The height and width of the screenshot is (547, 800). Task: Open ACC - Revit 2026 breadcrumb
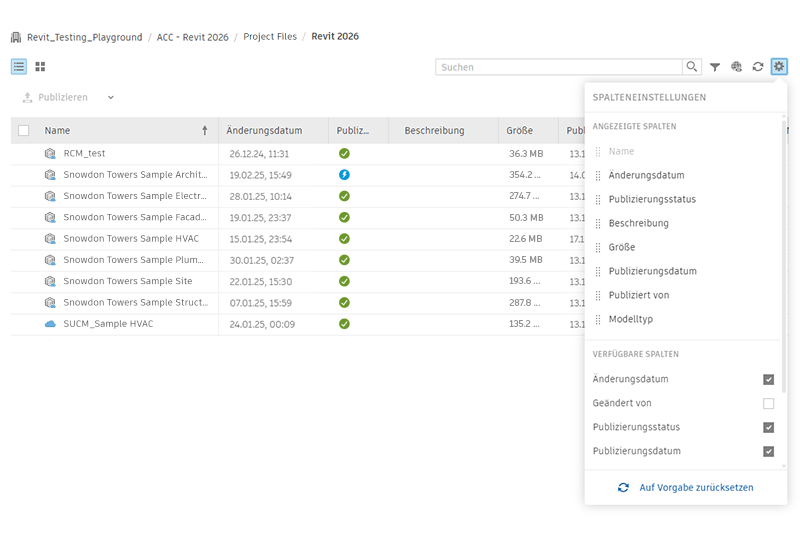click(192, 37)
